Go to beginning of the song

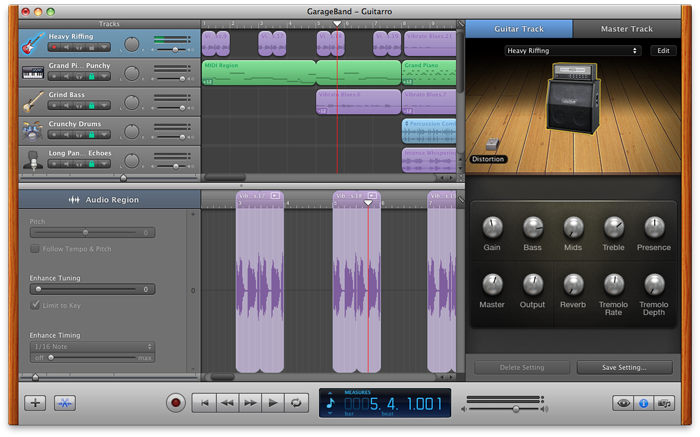tap(204, 403)
